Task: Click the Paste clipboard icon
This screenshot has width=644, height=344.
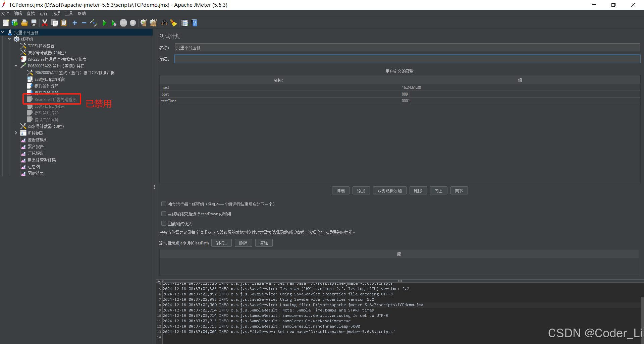Action: point(64,23)
